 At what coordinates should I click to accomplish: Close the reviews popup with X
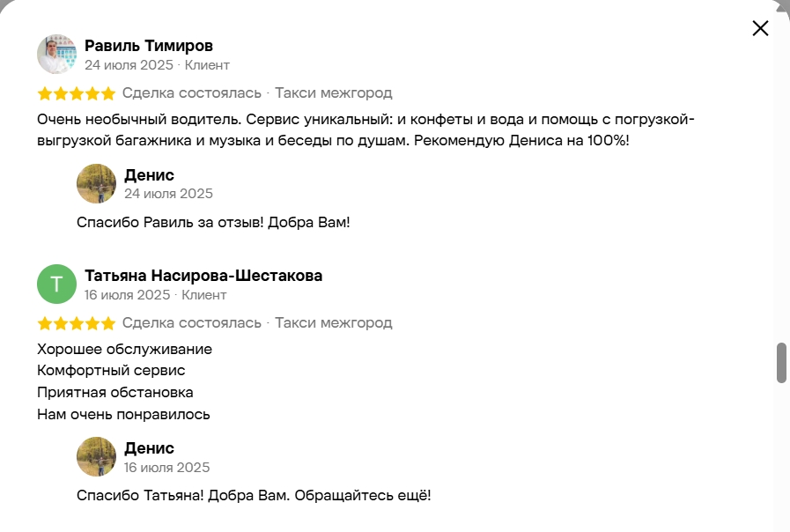click(x=760, y=28)
